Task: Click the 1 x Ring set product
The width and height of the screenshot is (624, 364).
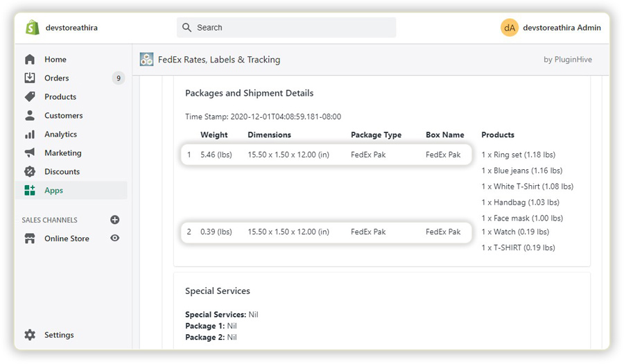Action: point(518,155)
